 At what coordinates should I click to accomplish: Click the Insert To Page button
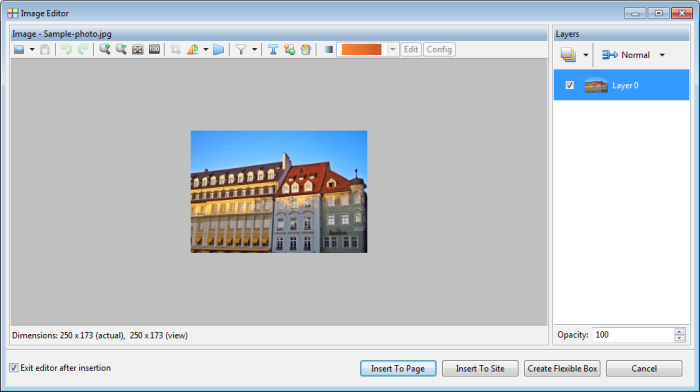[398, 368]
